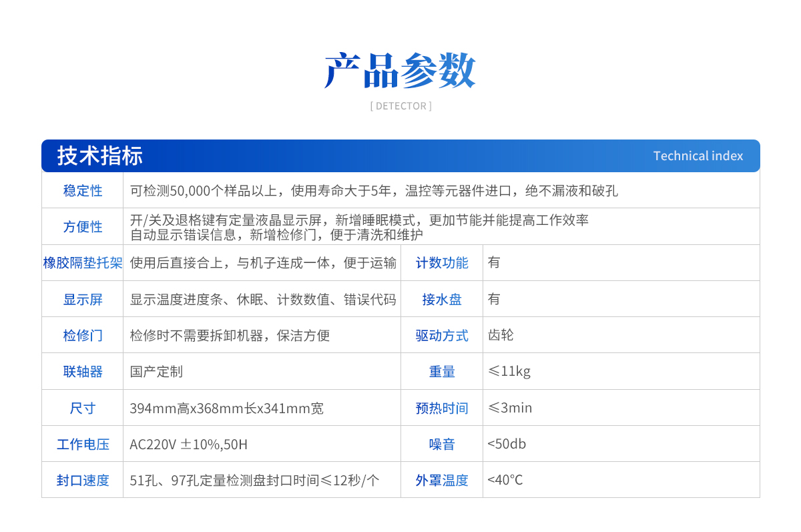
Task: Click the 方便性 row label
Action: click(83, 227)
